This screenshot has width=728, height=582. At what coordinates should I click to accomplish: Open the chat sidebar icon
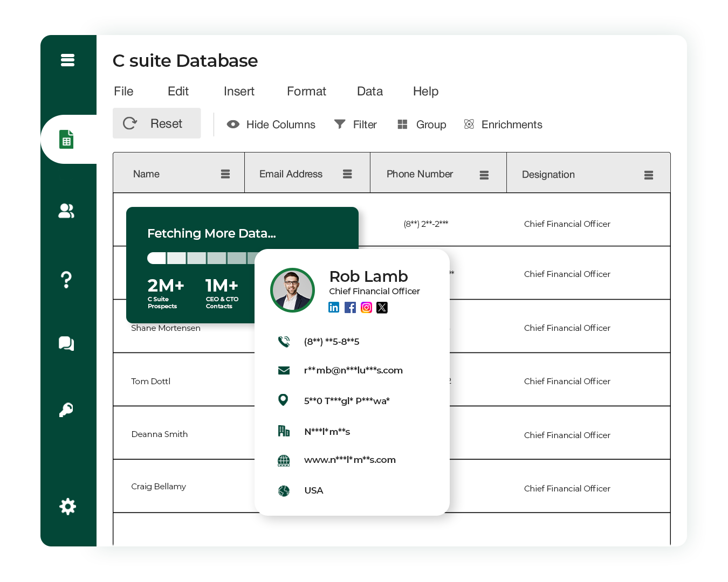[x=66, y=344]
